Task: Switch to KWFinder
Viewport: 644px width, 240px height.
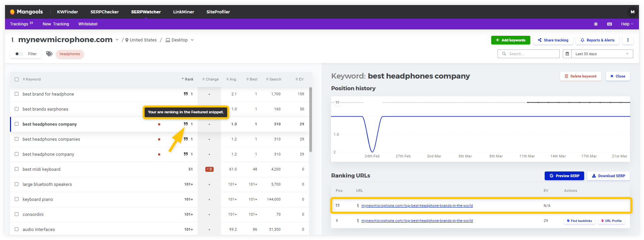Action: coord(68,12)
